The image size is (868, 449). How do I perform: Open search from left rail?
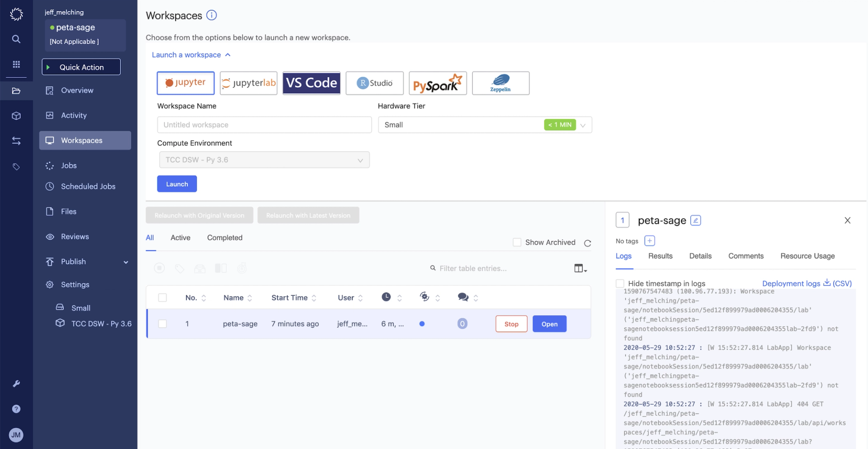click(16, 39)
